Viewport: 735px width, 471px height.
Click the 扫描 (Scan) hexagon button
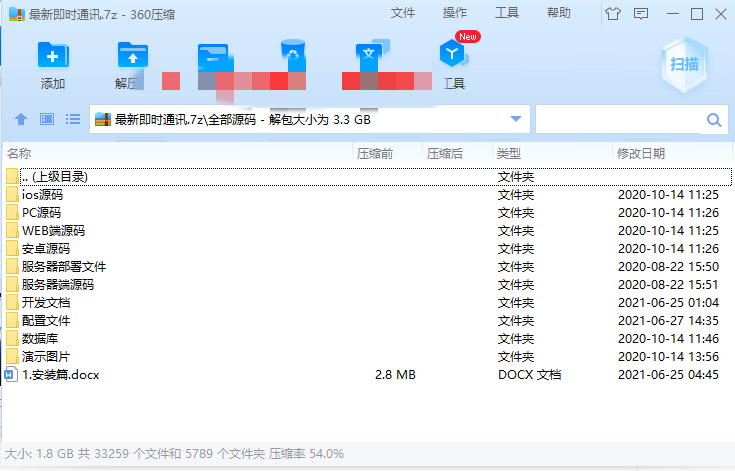coord(684,64)
